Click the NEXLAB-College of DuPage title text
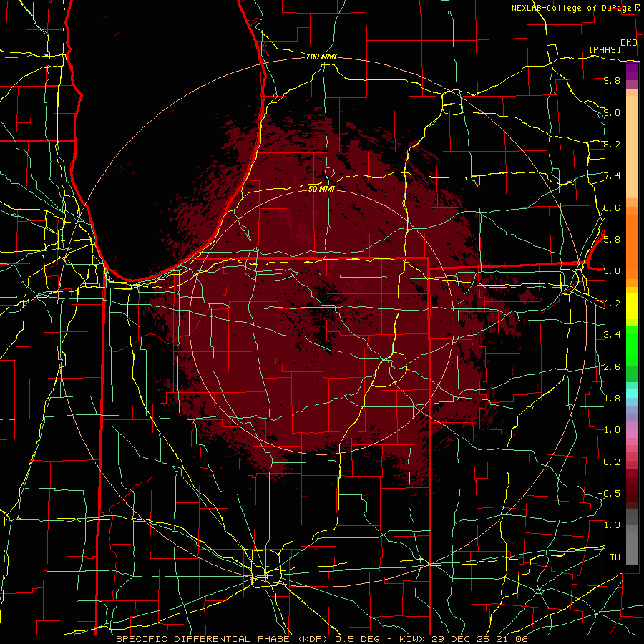The height and width of the screenshot is (644, 644). [571, 8]
